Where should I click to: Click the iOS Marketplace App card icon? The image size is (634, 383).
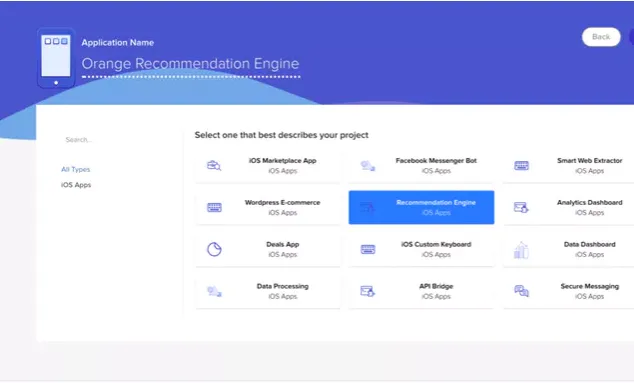pos(214,166)
